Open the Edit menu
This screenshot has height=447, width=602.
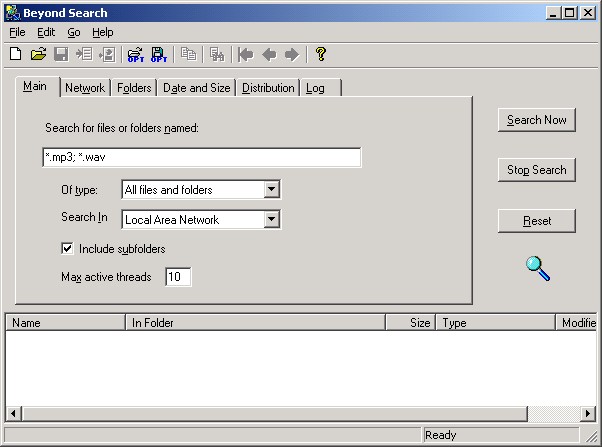click(x=46, y=32)
